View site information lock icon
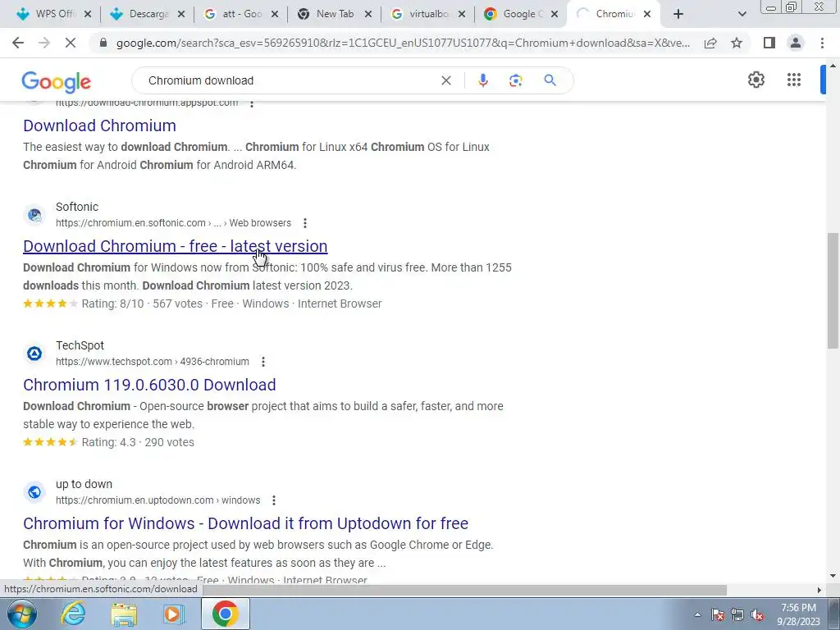The height and width of the screenshot is (630, 840). (104, 43)
